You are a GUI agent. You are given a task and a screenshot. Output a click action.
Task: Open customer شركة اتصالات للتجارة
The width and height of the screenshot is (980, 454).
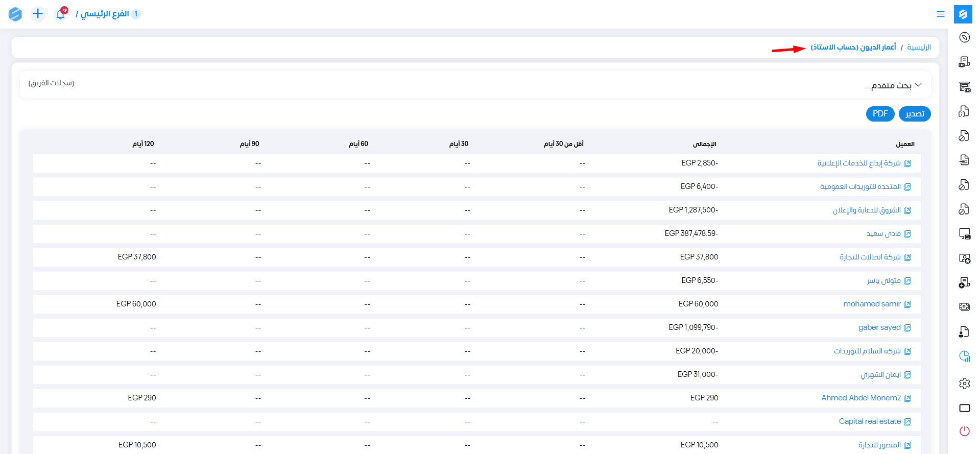click(870, 257)
